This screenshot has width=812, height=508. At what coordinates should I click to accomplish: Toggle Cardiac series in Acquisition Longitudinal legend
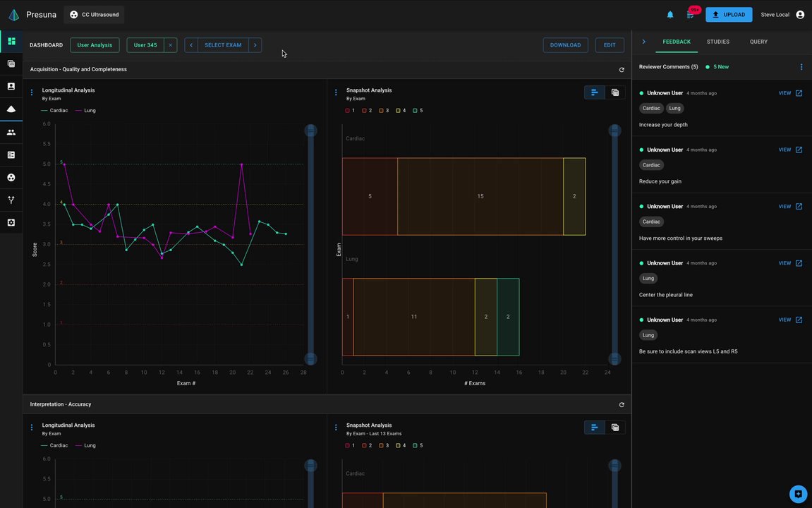pos(54,110)
